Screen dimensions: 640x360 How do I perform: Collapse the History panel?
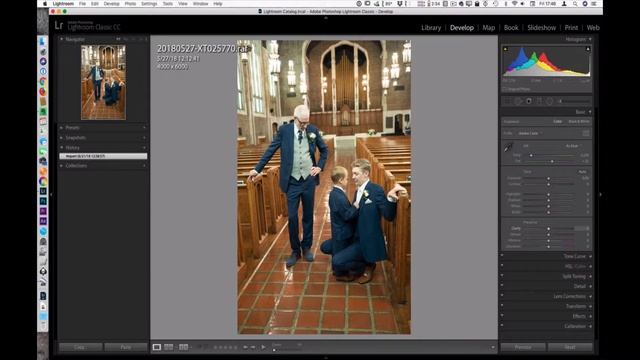point(62,148)
